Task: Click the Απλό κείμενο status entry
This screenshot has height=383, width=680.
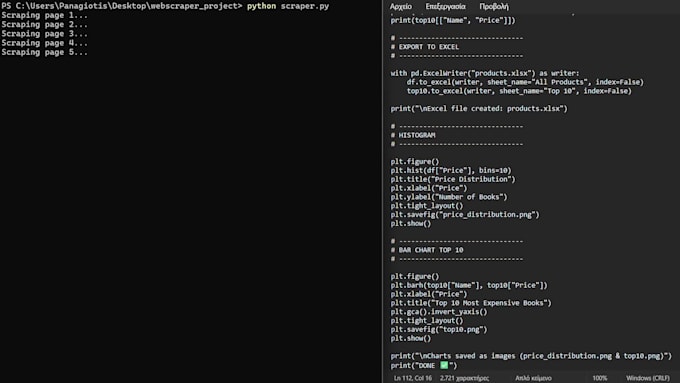Action: [x=533, y=378]
